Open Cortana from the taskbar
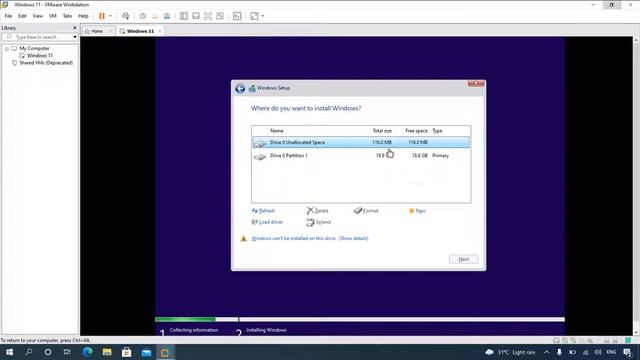640x360 pixels. coord(48,352)
